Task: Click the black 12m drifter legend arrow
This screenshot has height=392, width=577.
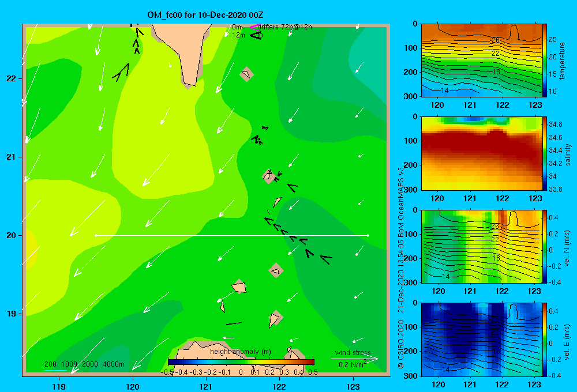Action: (255, 35)
